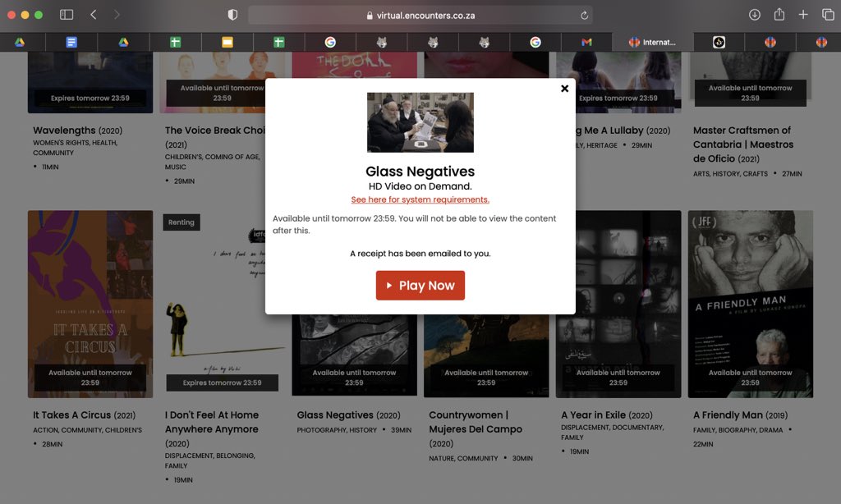Switch to the second wolf icon tab
The width and height of the screenshot is (841, 504).
434,42
